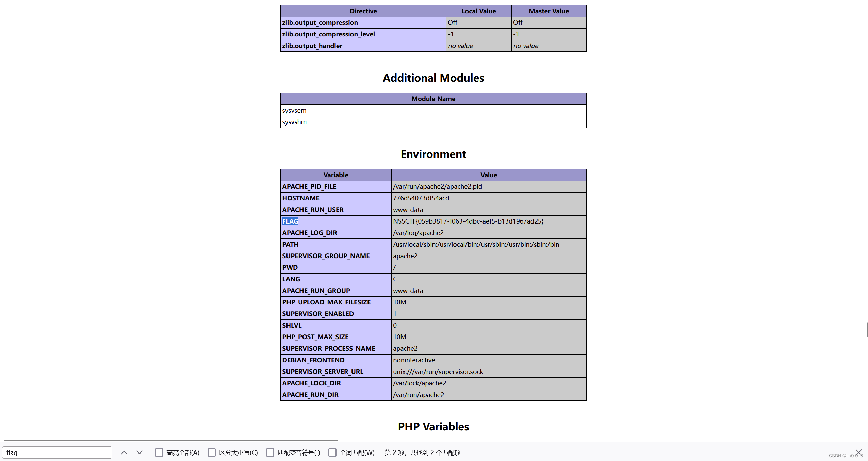Click the Environment section heading
This screenshot has height=461, width=868.
point(433,154)
